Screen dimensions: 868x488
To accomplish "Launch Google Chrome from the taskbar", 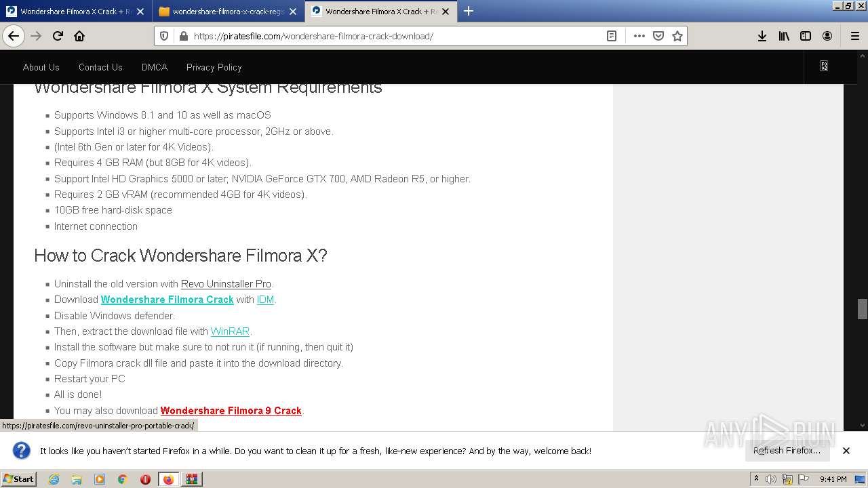I will [x=123, y=479].
